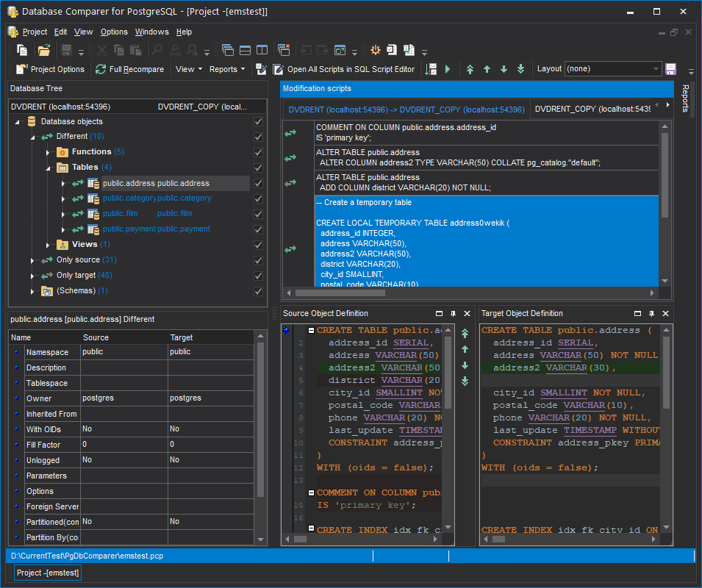Click the window switcher icon in top toolbar
The width and height of the screenshot is (702, 588).
pos(340,50)
